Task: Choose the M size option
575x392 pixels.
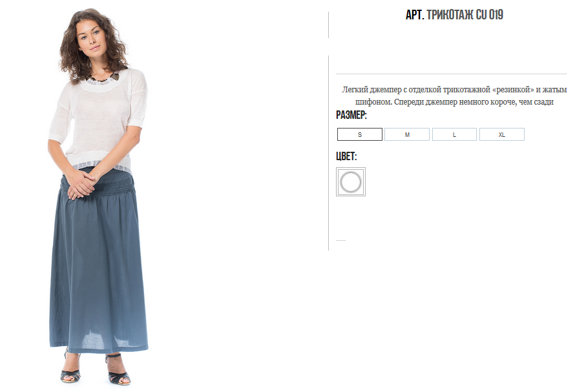Action: click(406, 134)
